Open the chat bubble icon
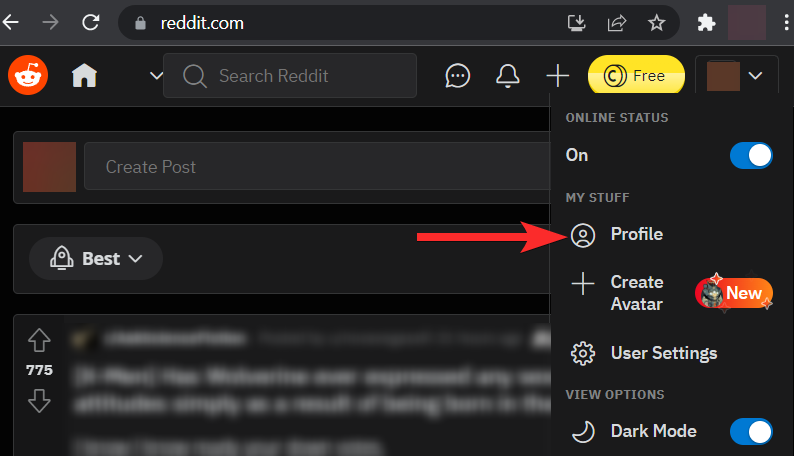This screenshot has height=456, width=794. point(457,76)
